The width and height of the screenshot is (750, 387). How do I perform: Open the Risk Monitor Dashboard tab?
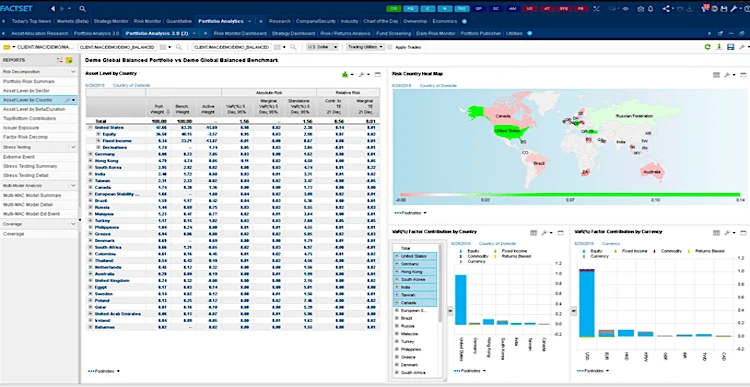[240, 33]
